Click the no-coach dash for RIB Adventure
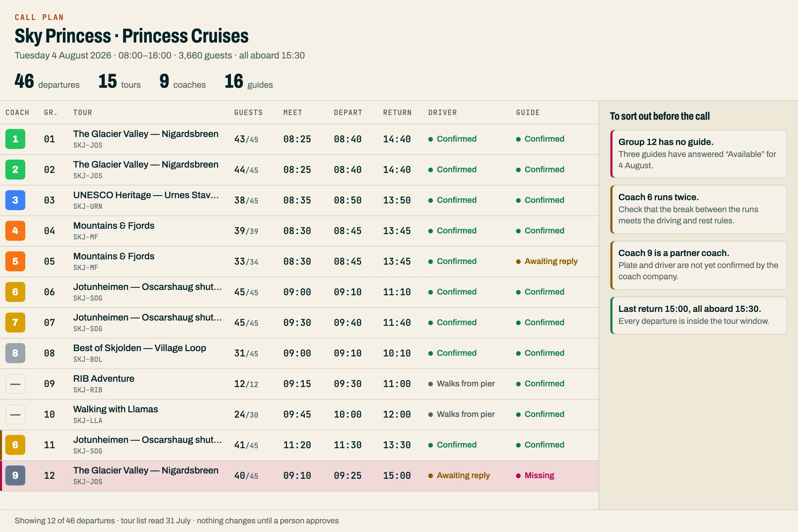798x532 pixels. [x=15, y=384]
